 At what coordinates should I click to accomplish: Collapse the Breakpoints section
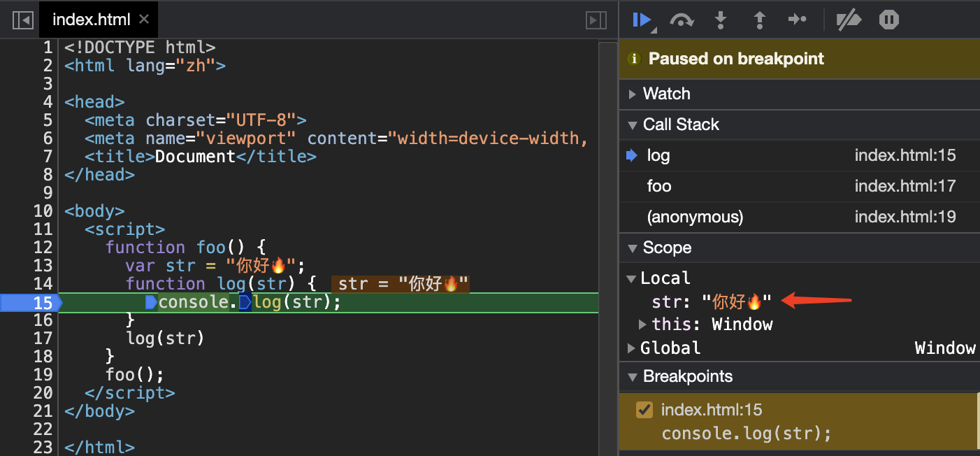click(x=632, y=376)
